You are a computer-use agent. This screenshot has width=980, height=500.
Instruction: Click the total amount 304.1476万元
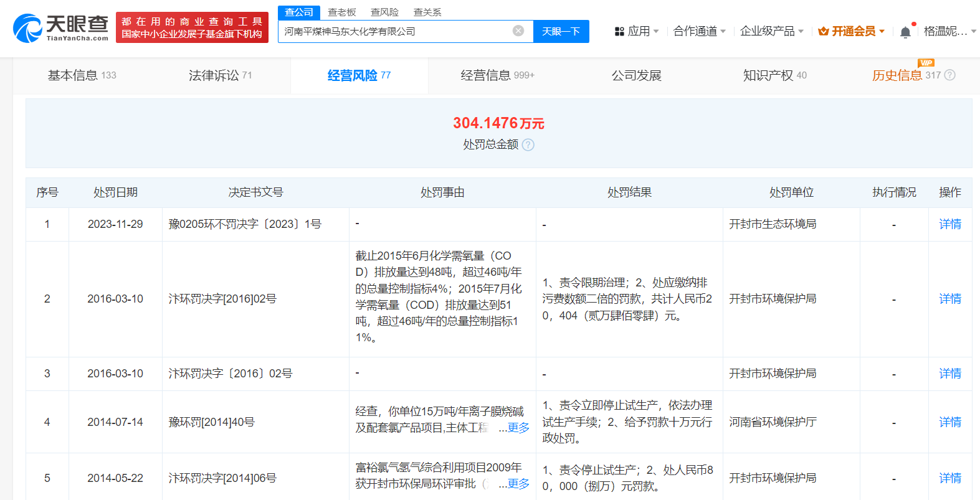point(498,123)
